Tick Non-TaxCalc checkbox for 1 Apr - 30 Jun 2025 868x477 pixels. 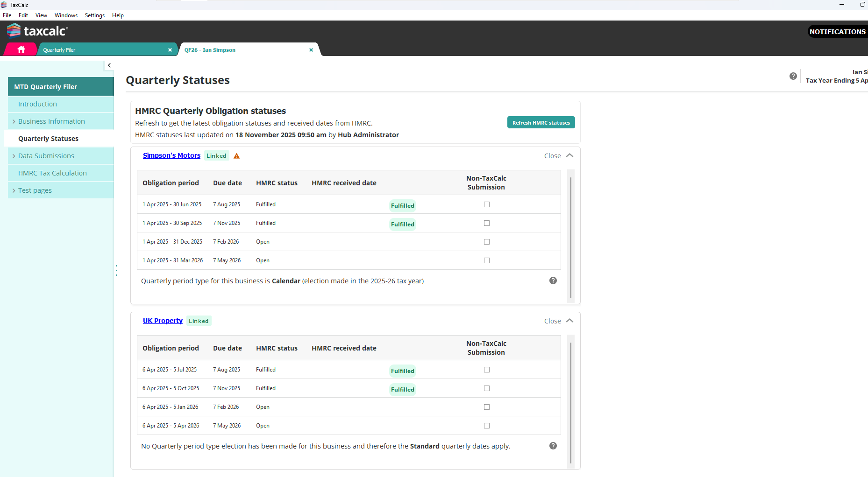[487, 204]
